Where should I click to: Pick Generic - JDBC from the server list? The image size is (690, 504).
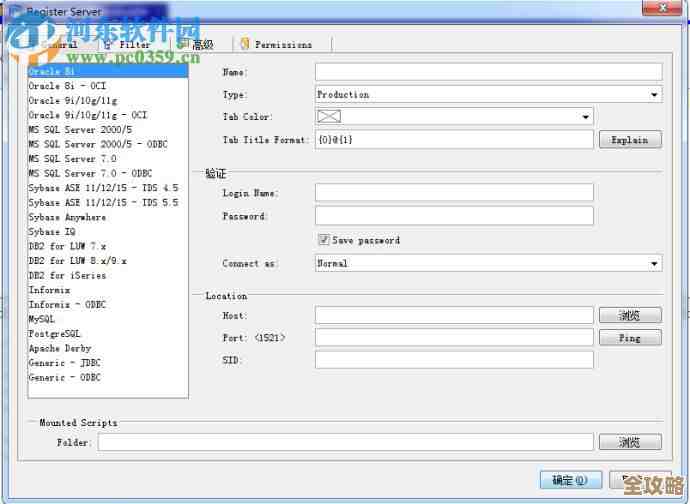point(64,363)
